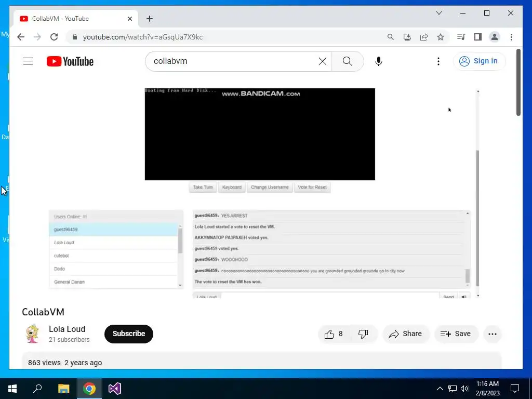532x399 pixels.
Task: Select the CollabVM - YouTube tab
Action: click(x=76, y=19)
